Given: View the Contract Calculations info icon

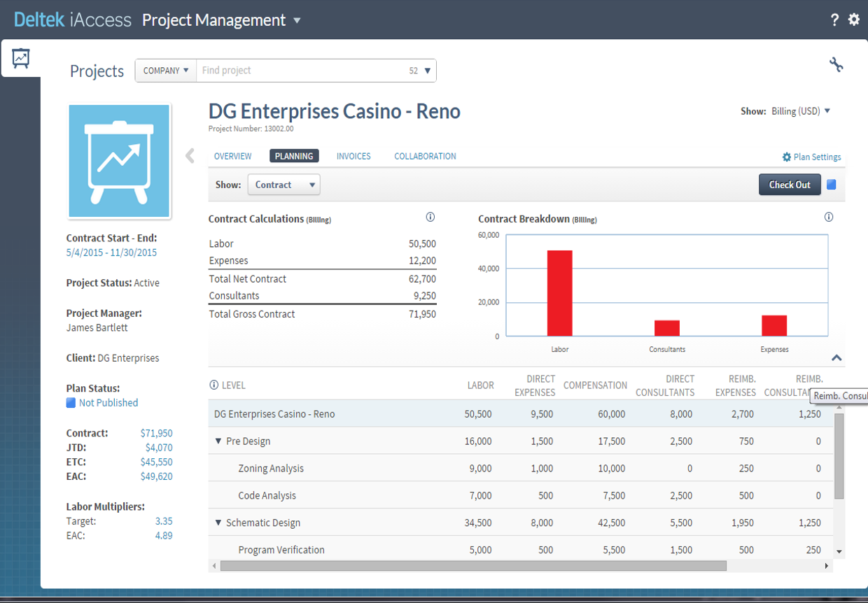Looking at the screenshot, I should pos(430,218).
